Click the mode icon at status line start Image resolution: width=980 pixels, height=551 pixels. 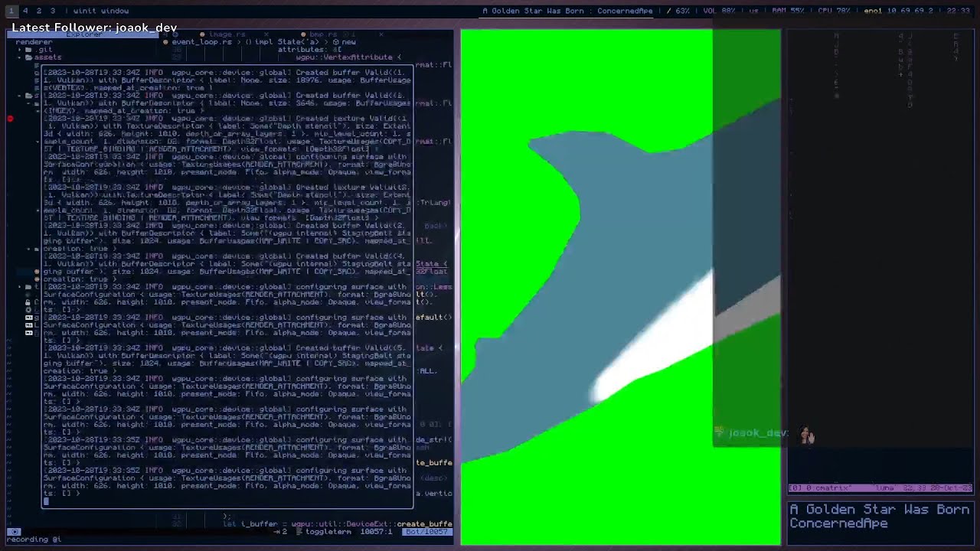14,531
